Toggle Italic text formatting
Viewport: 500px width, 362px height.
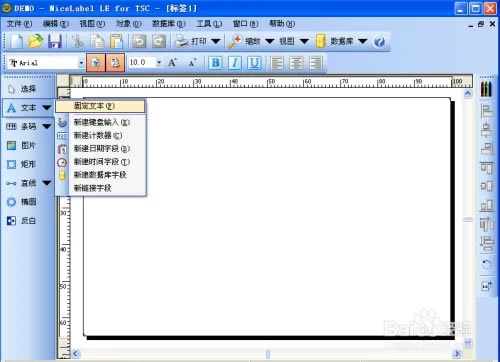pyautogui.click(x=235, y=63)
